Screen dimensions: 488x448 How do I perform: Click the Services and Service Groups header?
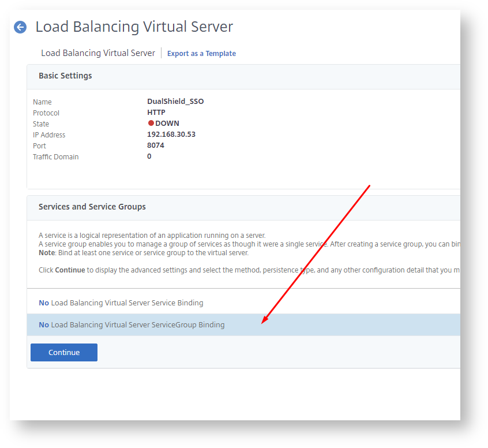92,207
